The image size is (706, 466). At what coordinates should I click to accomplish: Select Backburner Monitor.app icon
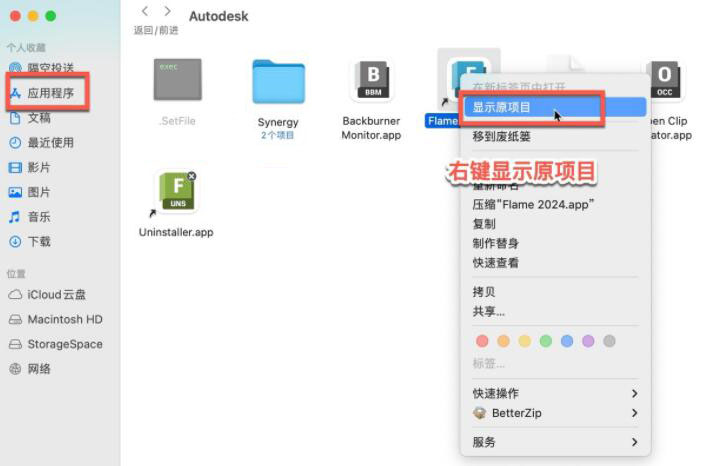tap(372, 80)
